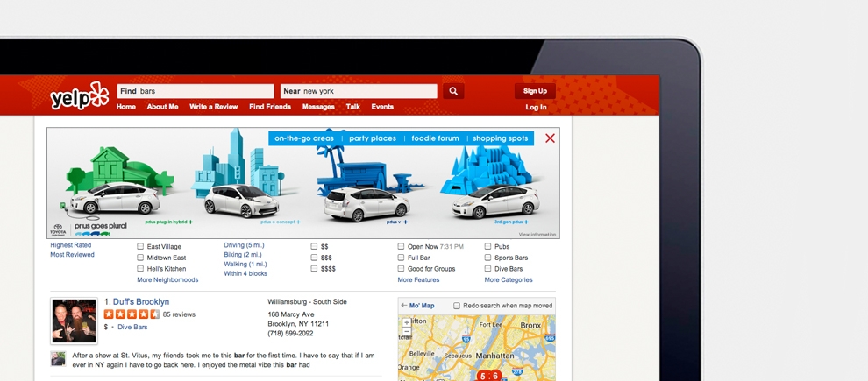
Task: Go to Home in Yelp nav
Action: coord(126,107)
